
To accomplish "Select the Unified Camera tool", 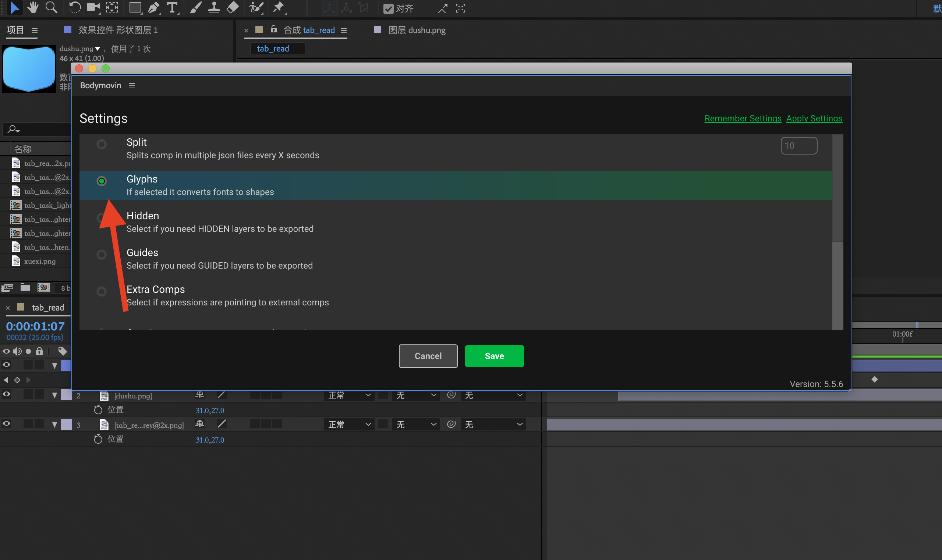I will point(93,8).
